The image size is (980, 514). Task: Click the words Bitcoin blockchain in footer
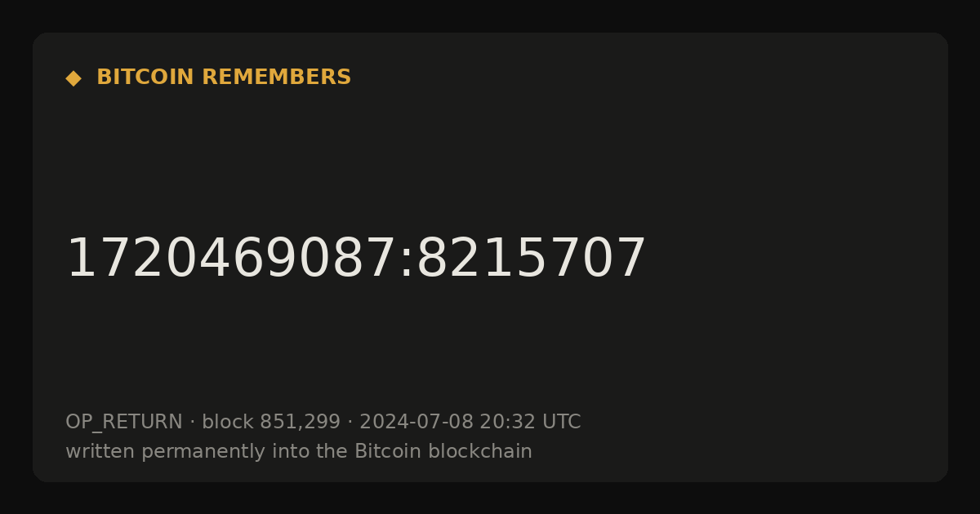click(x=443, y=452)
